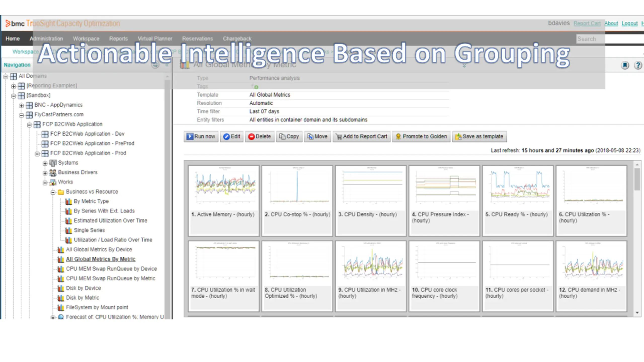Open the Active Memory hourly chart thumbnail
The width and height of the screenshot is (644, 362).
click(x=224, y=201)
